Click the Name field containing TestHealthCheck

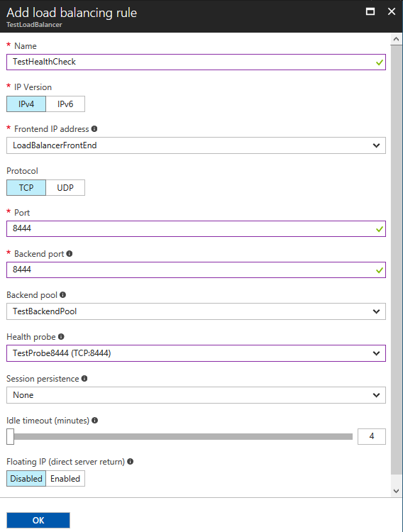tap(196, 62)
